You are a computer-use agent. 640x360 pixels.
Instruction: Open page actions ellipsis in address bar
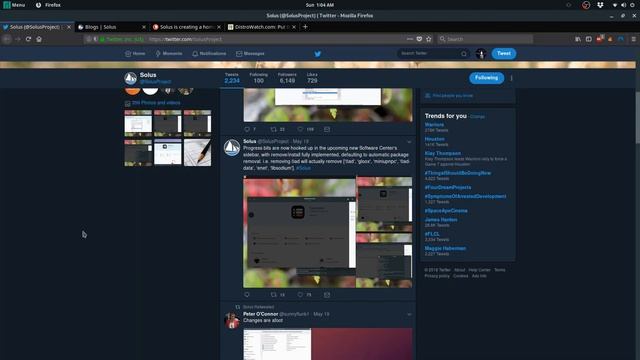[410, 39]
